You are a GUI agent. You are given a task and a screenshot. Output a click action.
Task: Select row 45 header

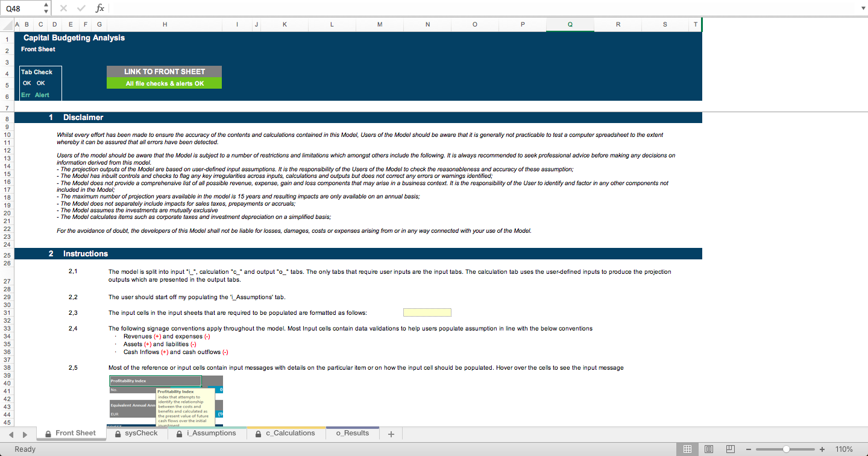(x=7, y=422)
